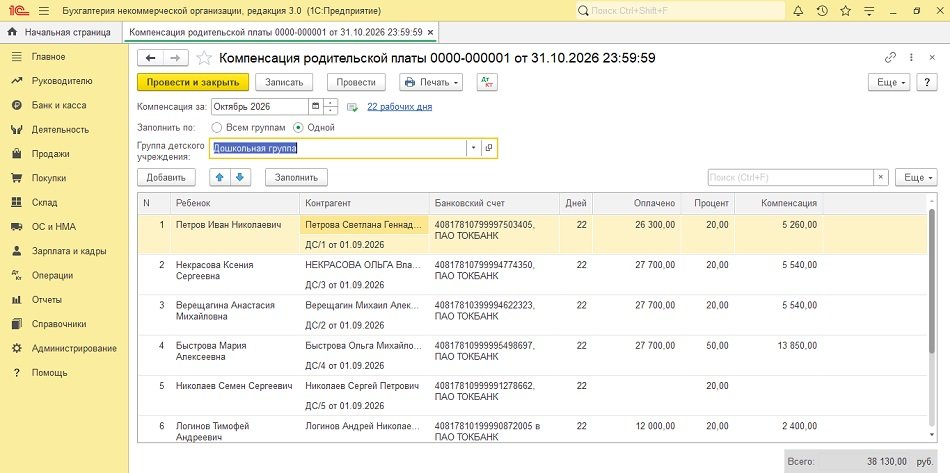Open Помощь help section
This screenshot has width=950, height=473.
[49, 372]
